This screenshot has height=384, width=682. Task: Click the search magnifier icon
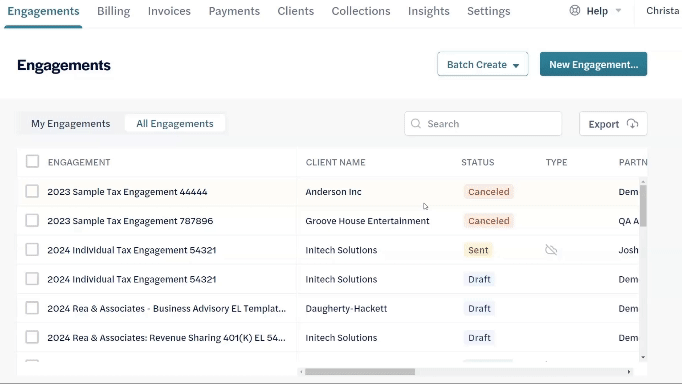[x=416, y=124]
